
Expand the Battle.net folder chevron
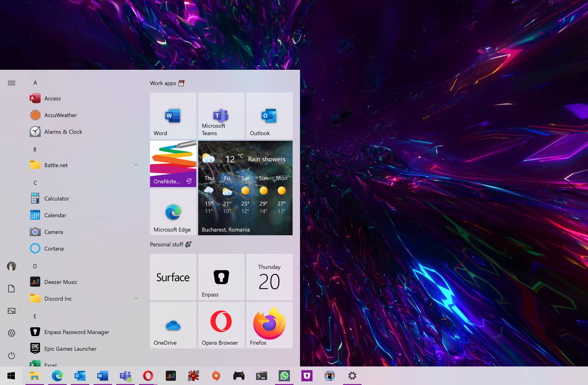tap(136, 165)
